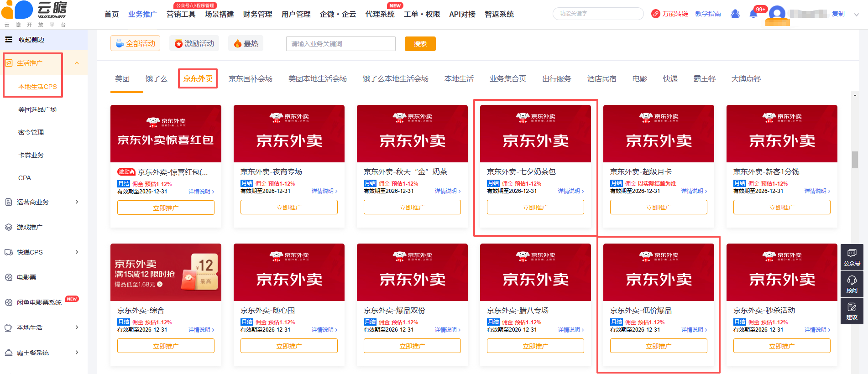Open the notification bell icon
The width and height of the screenshot is (868, 374).
pyautogui.click(x=753, y=14)
